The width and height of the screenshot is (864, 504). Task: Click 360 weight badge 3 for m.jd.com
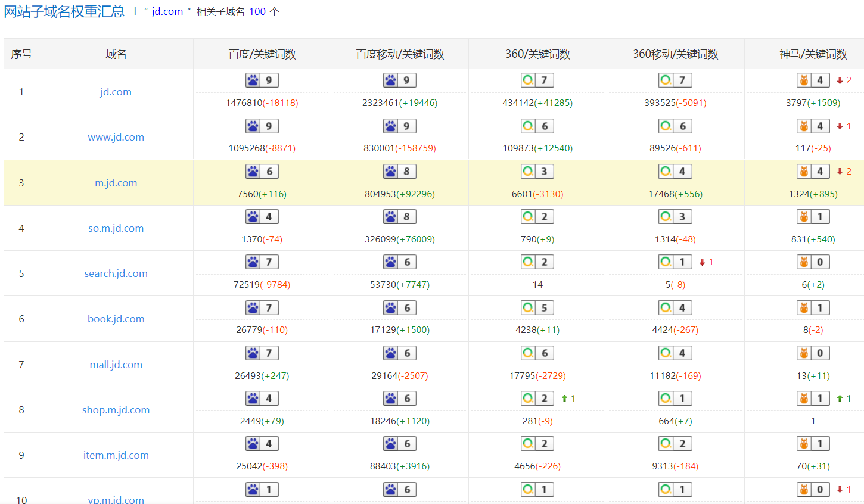point(537,172)
